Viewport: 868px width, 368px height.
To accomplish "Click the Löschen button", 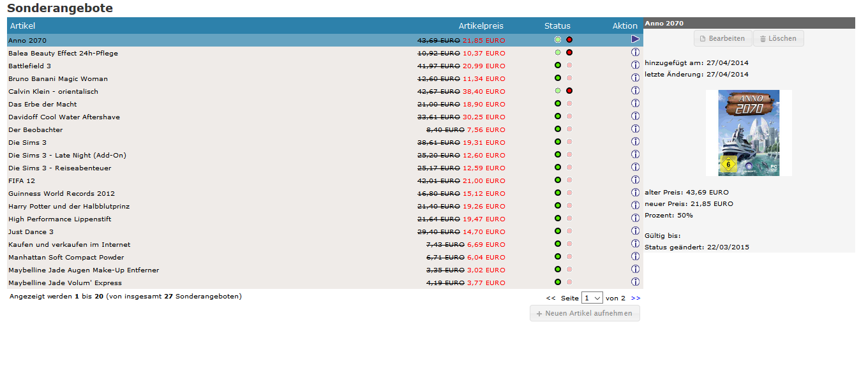I will coord(778,38).
